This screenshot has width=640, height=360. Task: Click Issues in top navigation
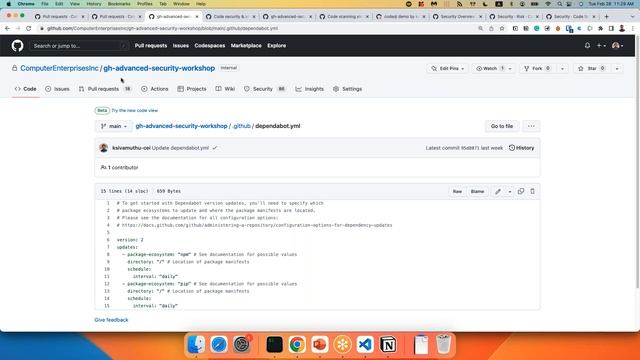tap(180, 46)
